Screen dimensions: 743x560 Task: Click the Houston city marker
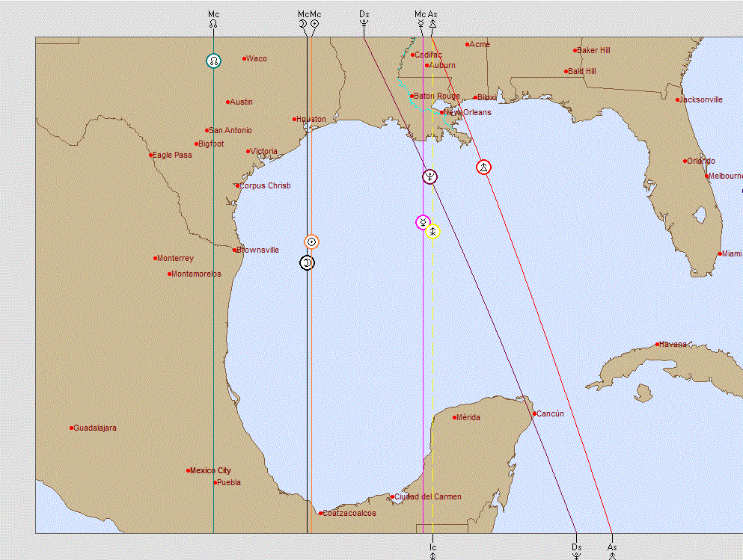[295, 119]
